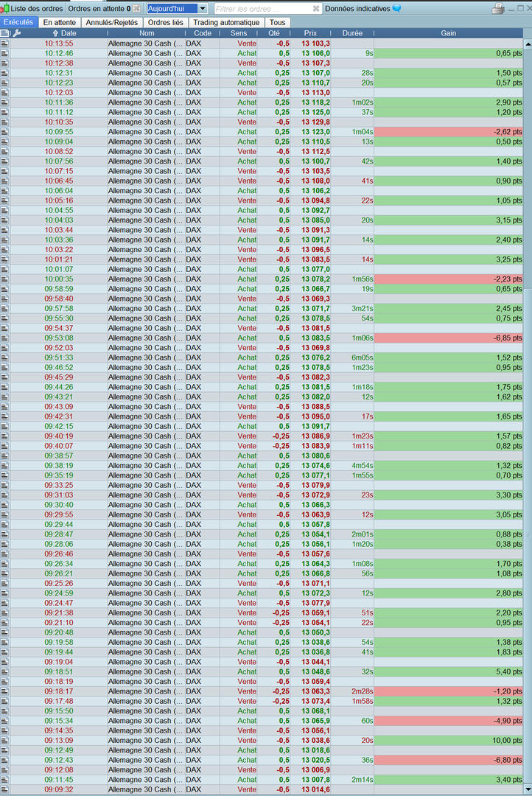This screenshot has height=796, width=532.
Task: Switch to the En attente tab
Action: [x=60, y=22]
